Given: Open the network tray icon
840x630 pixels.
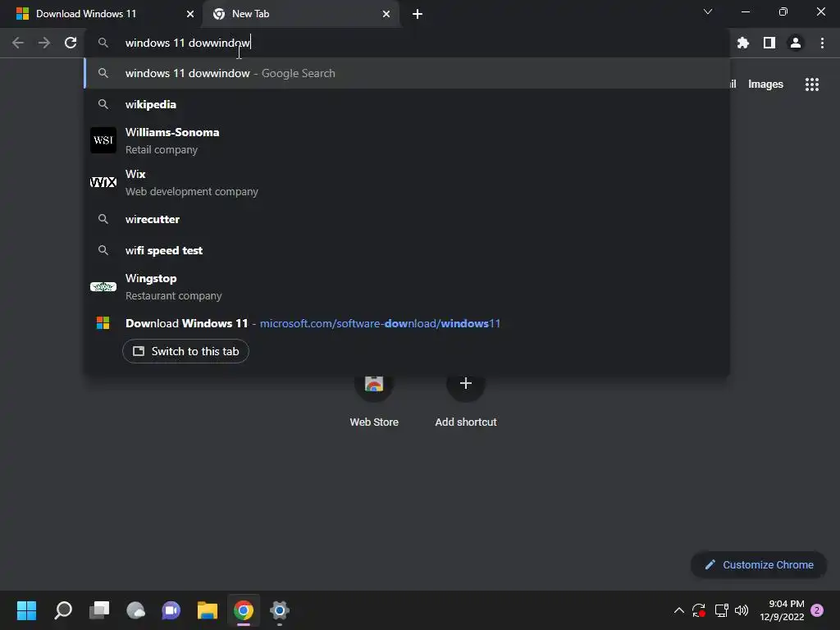Looking at the screenshot, I should [x=722, y=610].
